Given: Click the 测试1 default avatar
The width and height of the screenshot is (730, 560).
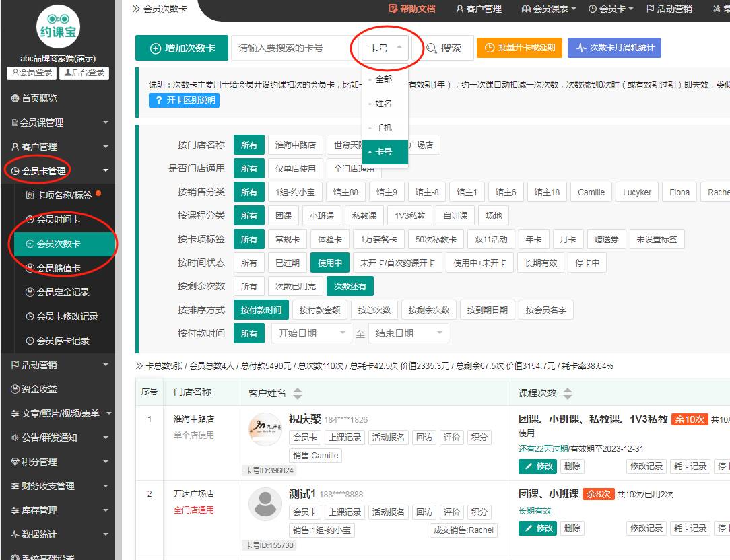Looking at the screenshot, I should click(x=265, y=503).
